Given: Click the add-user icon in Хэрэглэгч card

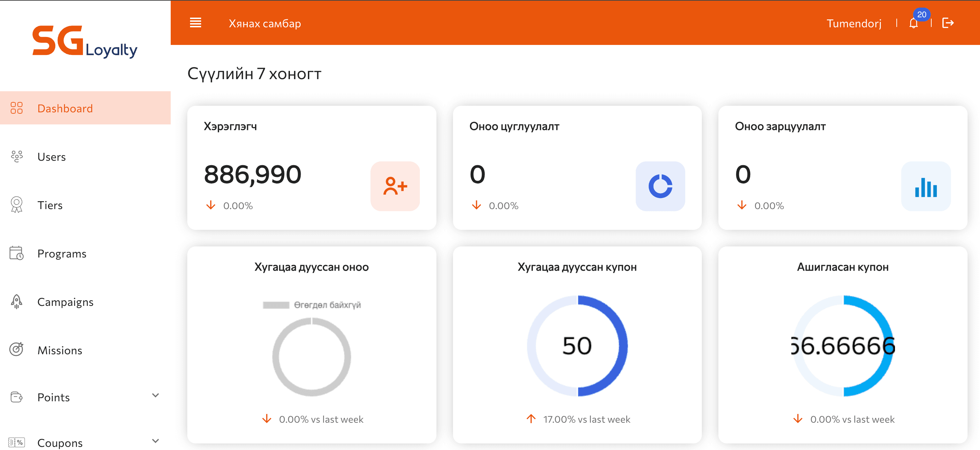Looking at the screenshot, I should tap(395, 186).
